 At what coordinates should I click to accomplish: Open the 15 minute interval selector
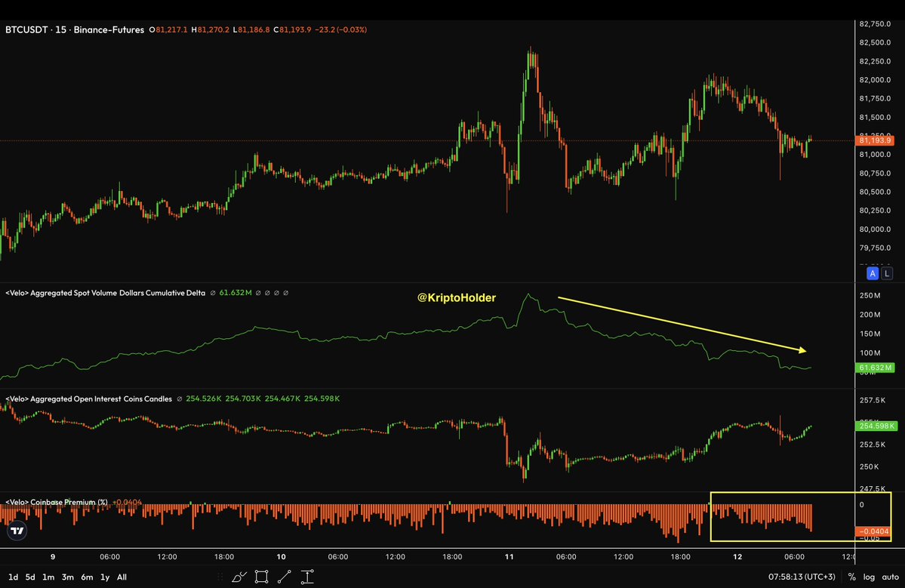pos(60,29)
